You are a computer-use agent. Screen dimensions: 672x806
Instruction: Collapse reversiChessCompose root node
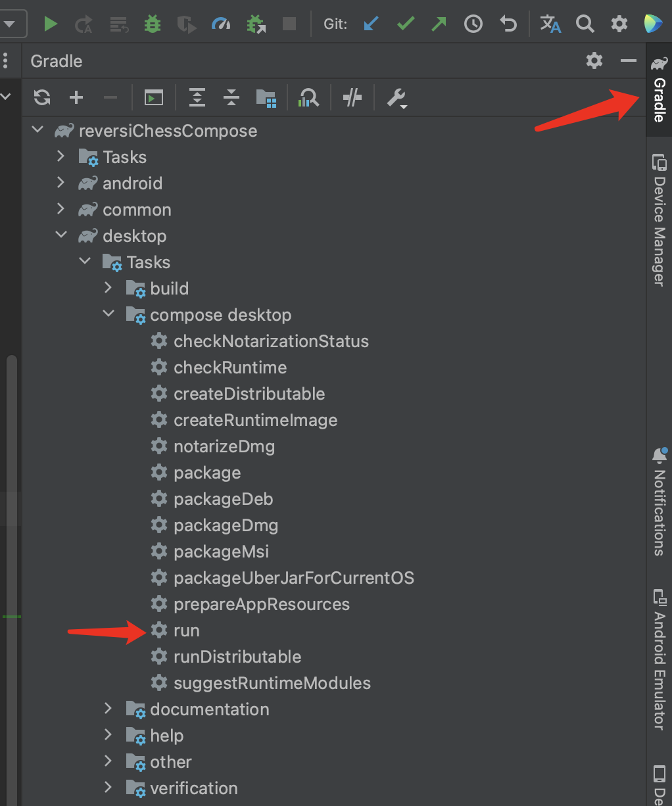pos(37,130)
